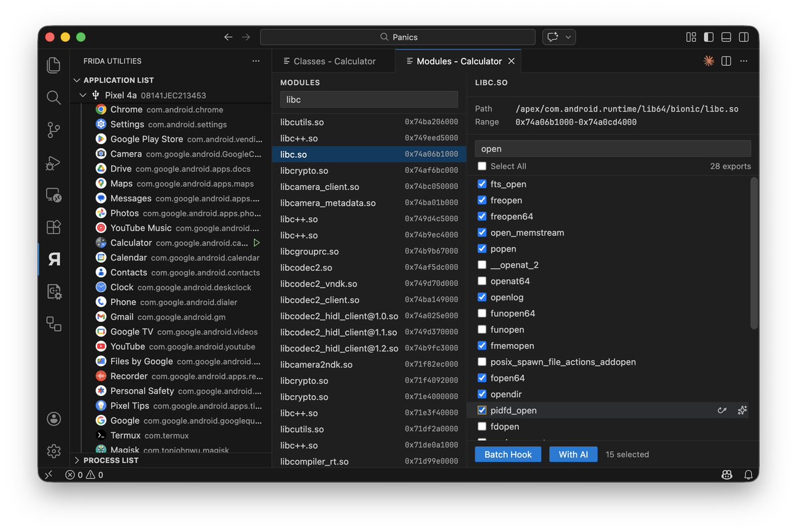Go forward with the right arrow
The image size is (797, 532).
[x=246, y=37]
